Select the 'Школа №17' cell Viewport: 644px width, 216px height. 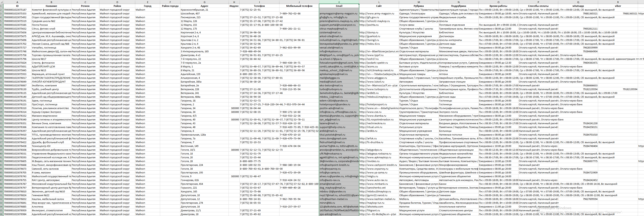point(51,59)
